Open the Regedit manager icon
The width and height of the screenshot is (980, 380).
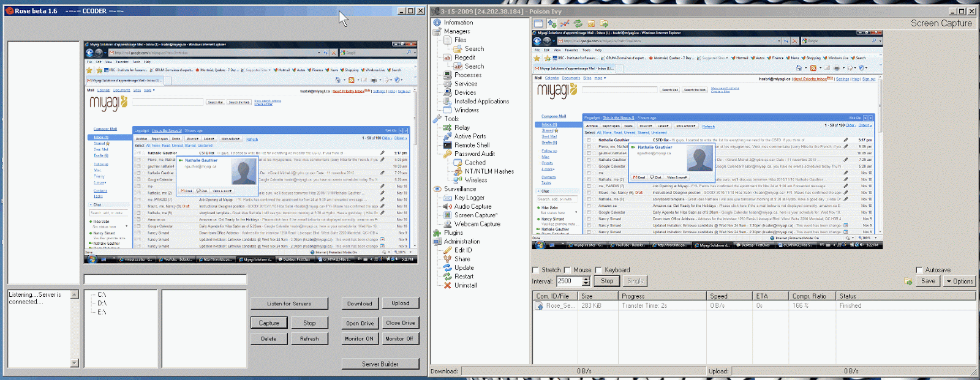point(447,58)
